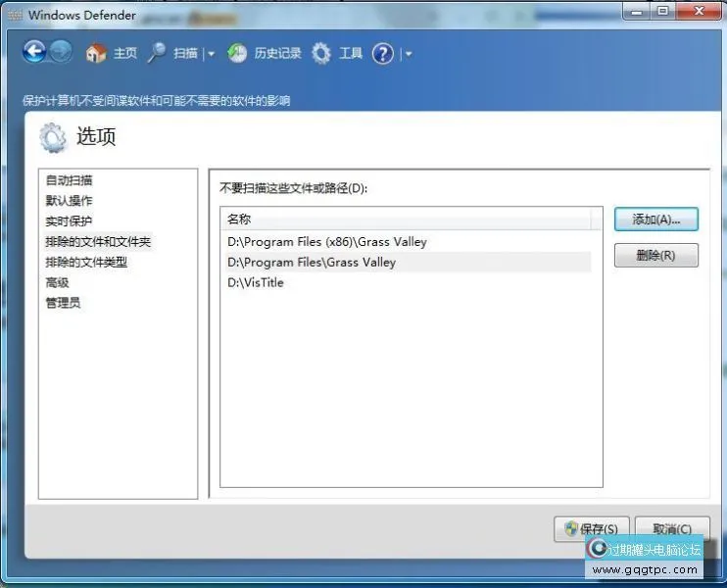
Task: Click the tools gear icon
Action: point(321,53)
